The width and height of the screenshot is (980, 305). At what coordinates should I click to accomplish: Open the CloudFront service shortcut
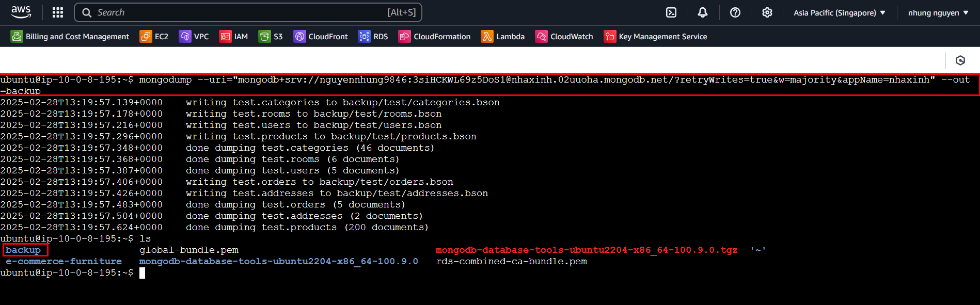click(321, 37)
